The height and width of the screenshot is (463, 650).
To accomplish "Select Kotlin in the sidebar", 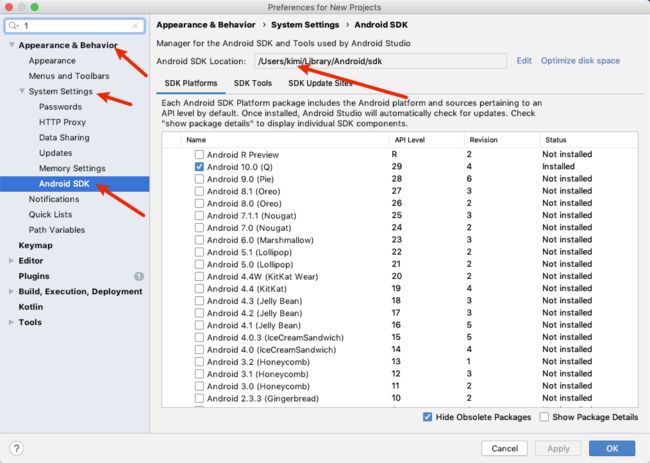I will click(31, 307).
